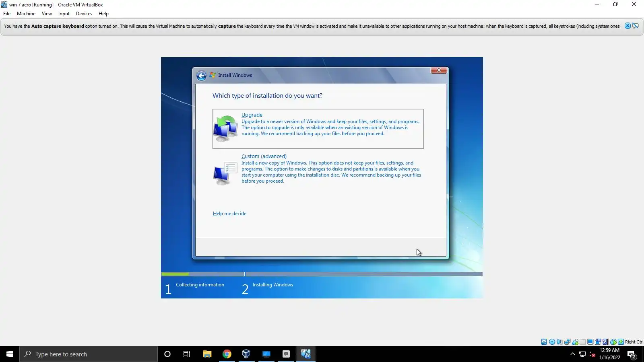The width and height of the screenshot is (644, 362).
Task: Click the keyboard capture arrow indicator
Action: 621,342
